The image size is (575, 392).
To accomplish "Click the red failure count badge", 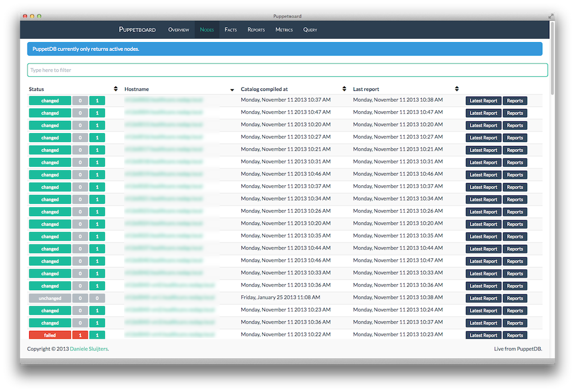I will [80, 335].
